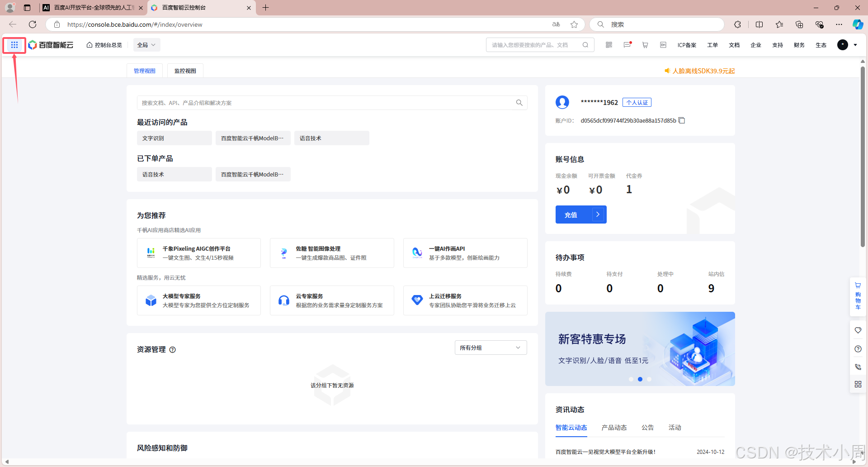The image size is (868, 467).
Task: Open 云专家服务 card
Action: [x=332, y=300]
